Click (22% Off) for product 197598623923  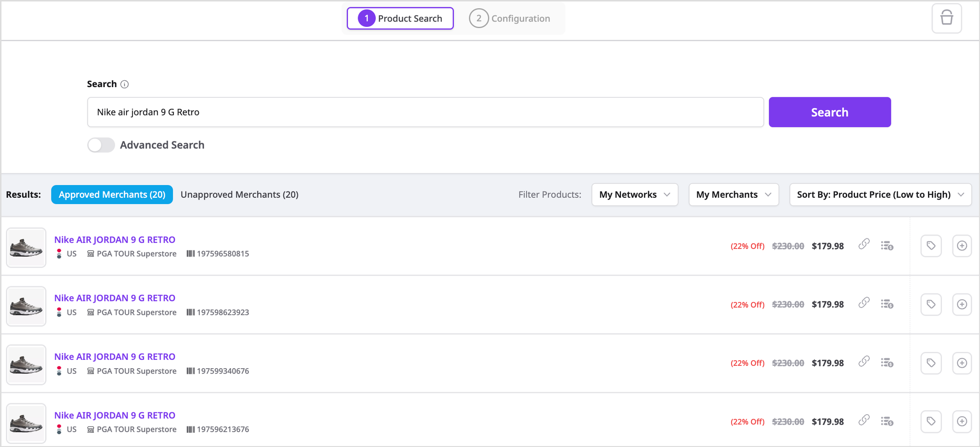coord(748,305)
